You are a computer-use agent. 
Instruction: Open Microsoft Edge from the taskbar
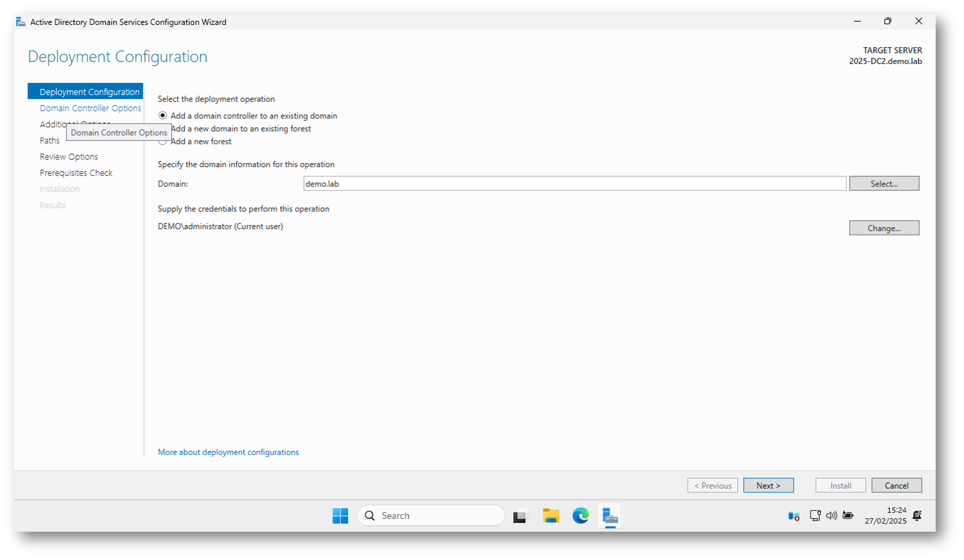pos(580,516)
